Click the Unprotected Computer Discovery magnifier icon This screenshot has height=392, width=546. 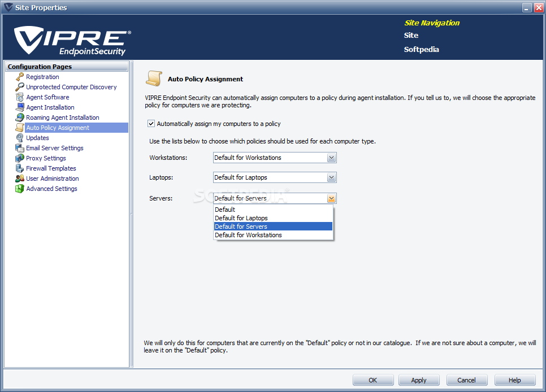[x=20, y=86]
